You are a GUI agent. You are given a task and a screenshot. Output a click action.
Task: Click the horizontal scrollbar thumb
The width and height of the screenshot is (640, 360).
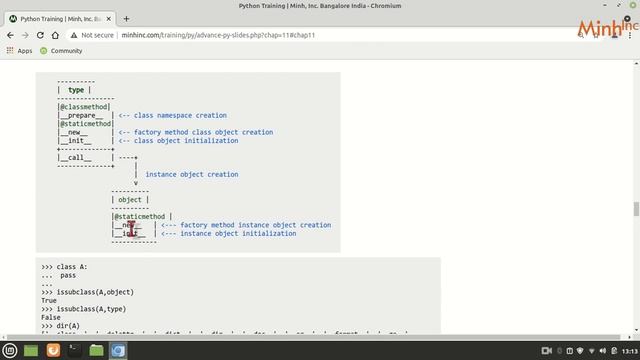[313, 337]
